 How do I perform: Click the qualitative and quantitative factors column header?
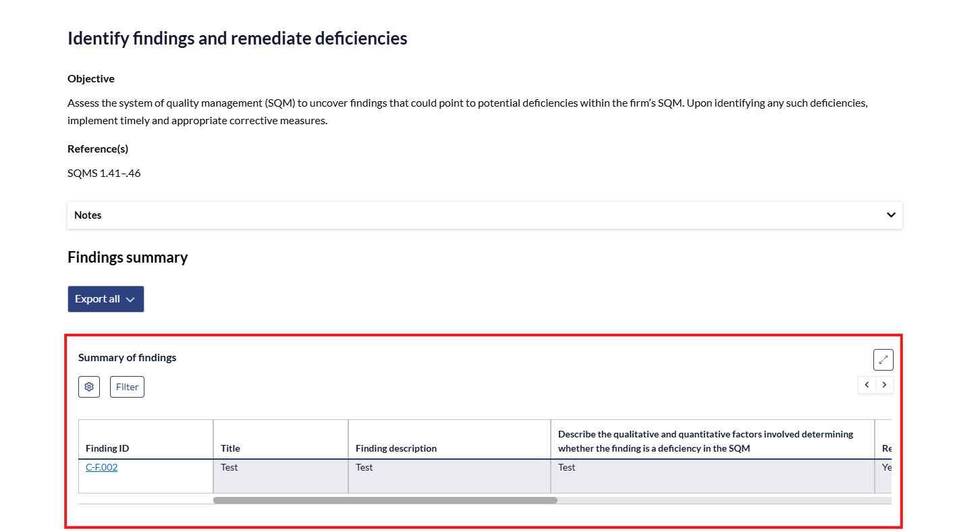[x=705, y=441]
